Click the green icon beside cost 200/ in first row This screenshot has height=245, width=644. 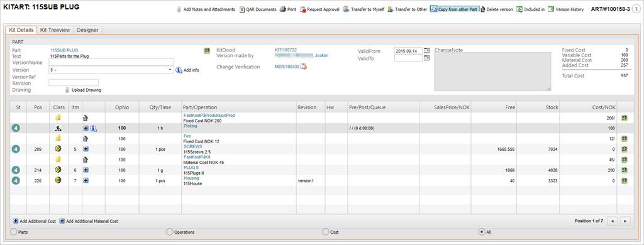[x=625, y=118]
